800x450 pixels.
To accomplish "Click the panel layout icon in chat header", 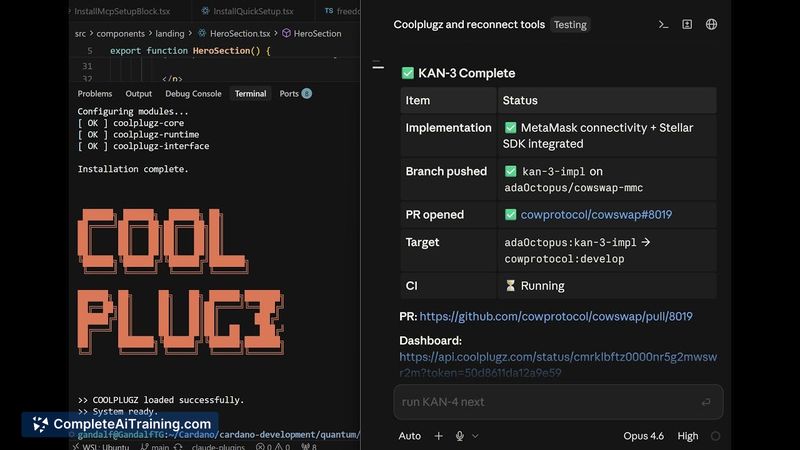I will point(687,24).
